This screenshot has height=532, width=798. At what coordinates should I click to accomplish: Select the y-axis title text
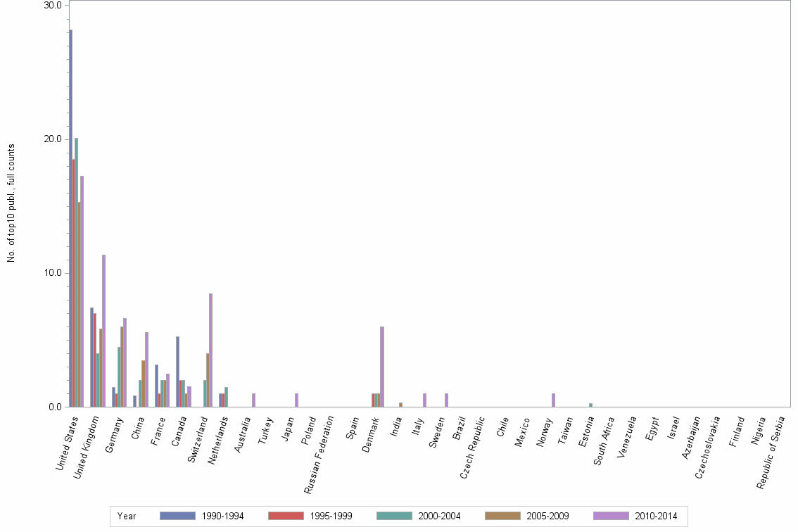pyautogui.click(x=11, y=202)
